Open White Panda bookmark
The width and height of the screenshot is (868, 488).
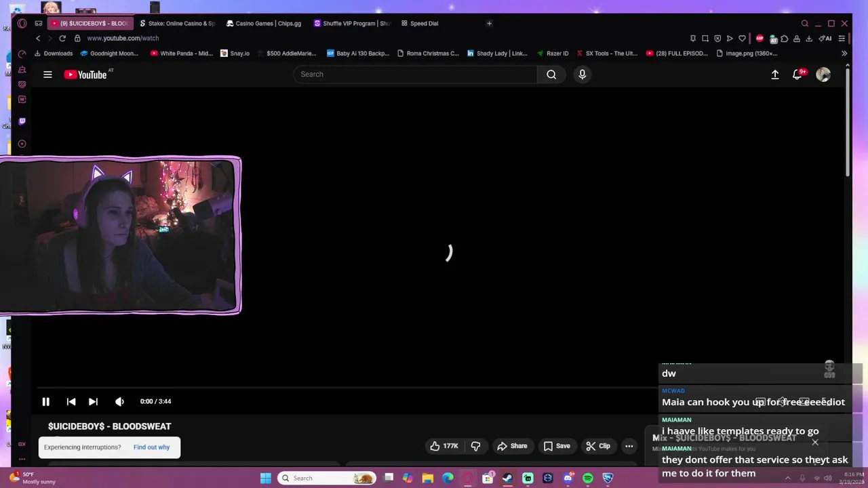[182, 54]
